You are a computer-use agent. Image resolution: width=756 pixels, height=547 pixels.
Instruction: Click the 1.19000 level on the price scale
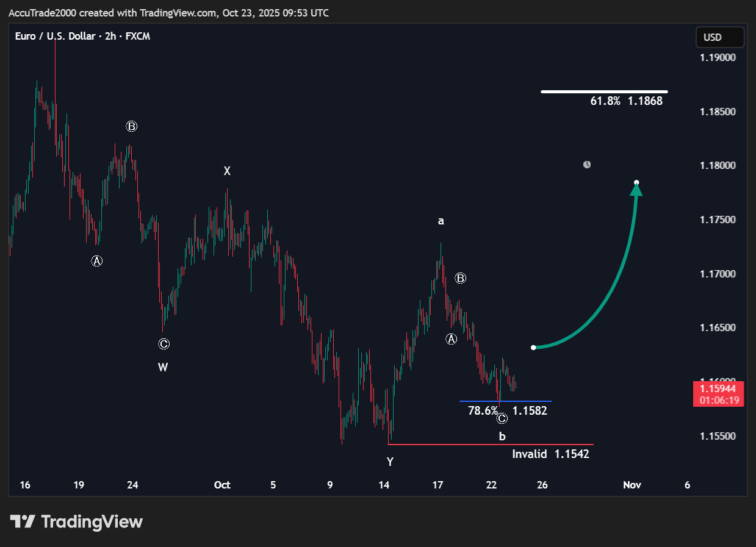718,58
